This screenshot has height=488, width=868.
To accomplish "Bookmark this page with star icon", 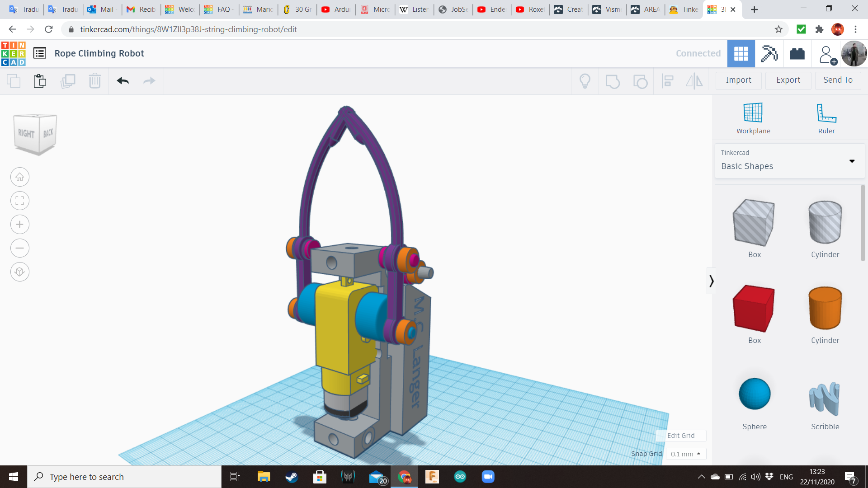I will (778, 29).
